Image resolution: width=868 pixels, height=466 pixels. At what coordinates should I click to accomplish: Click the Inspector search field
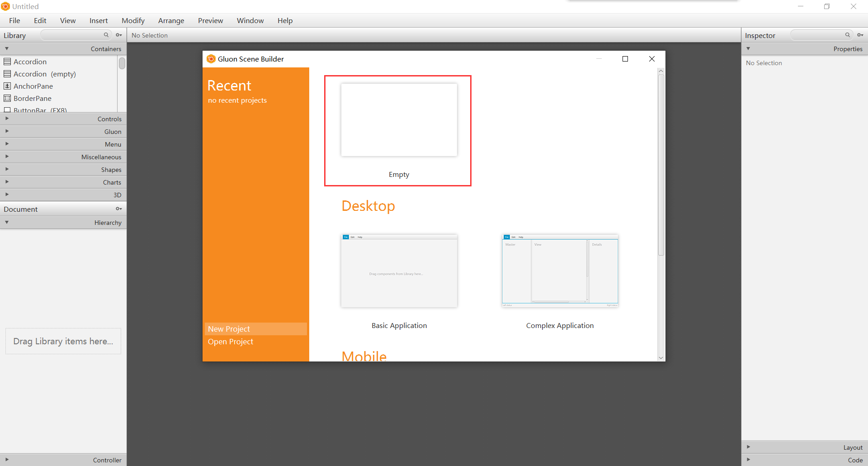click(x=821, y=35)
